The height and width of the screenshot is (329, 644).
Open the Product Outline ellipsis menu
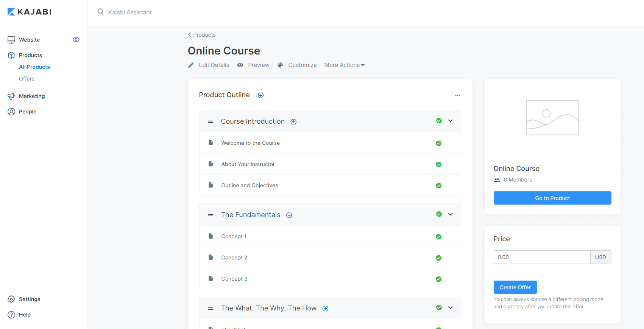457,95
